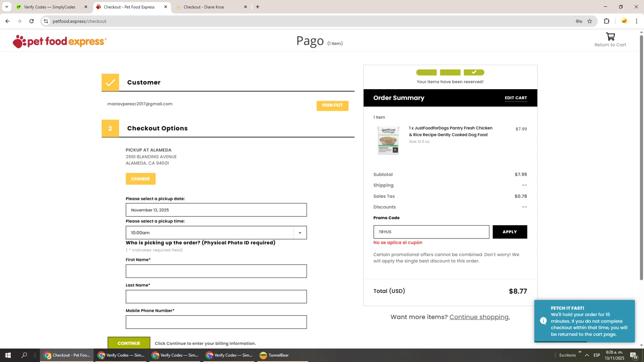Click the Total amount $8.77

click(518, 291)
